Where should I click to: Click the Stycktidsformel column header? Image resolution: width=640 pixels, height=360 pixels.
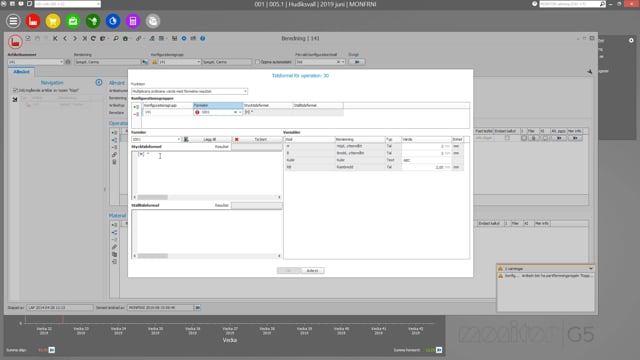coord(268,105)
